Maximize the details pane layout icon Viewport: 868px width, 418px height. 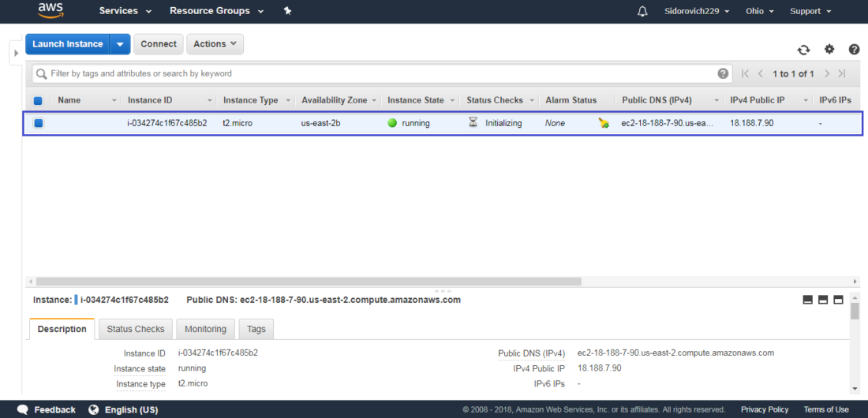(838, 300)
